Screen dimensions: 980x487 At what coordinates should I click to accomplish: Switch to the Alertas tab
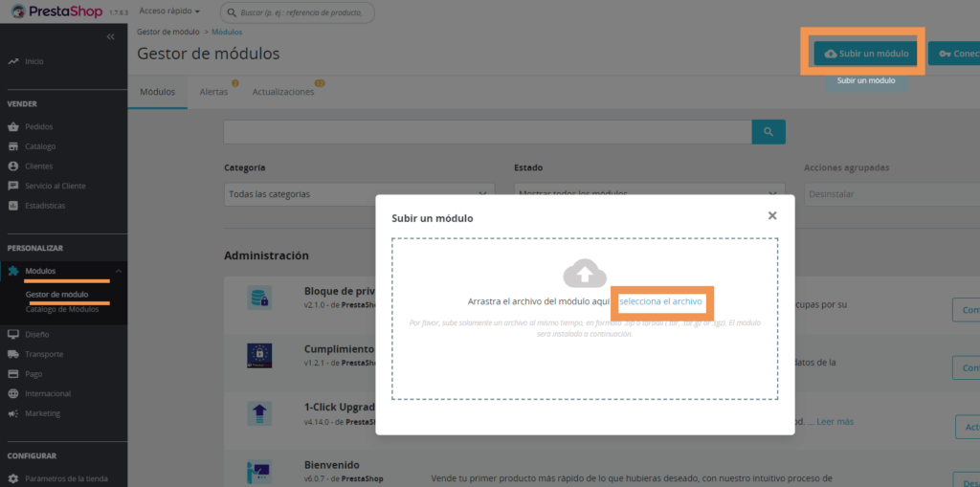(x=213, y=92)
